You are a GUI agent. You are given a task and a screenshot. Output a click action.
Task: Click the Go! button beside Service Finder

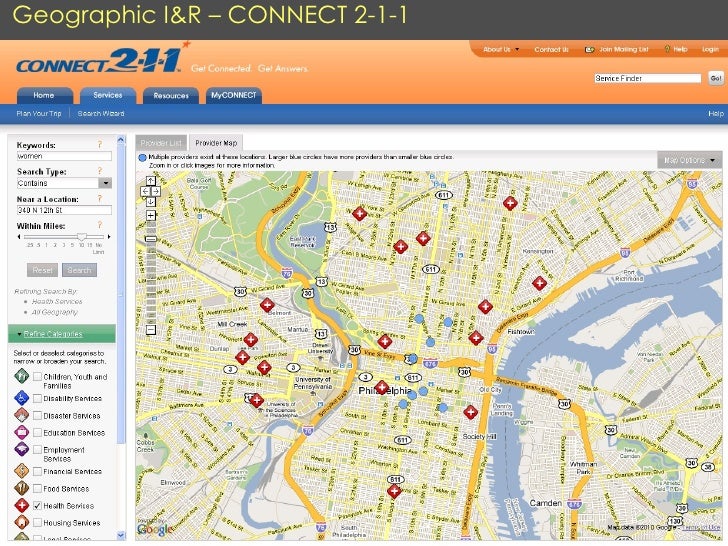tap(715, 78)
